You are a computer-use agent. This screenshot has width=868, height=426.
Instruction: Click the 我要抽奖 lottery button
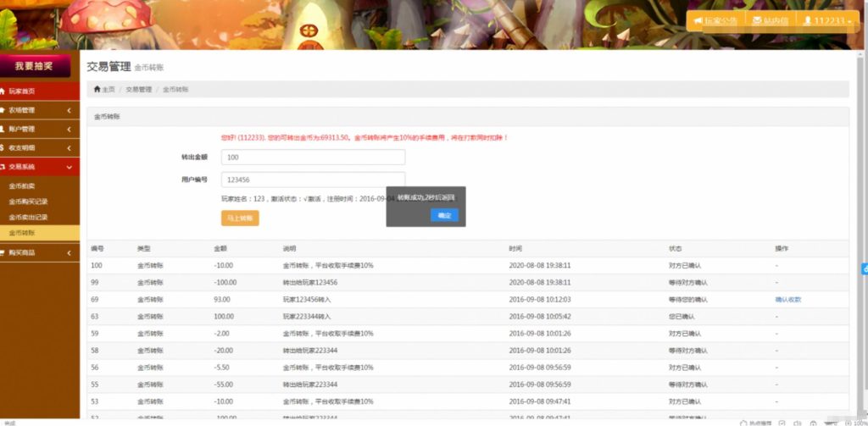[35, 66]
